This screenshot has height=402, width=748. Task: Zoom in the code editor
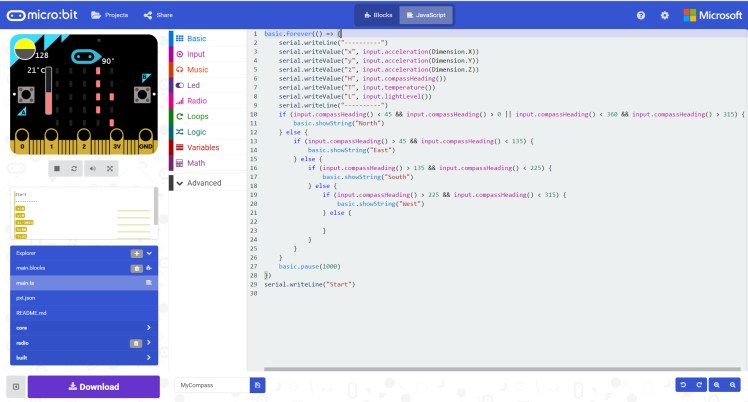coord(717,385)
